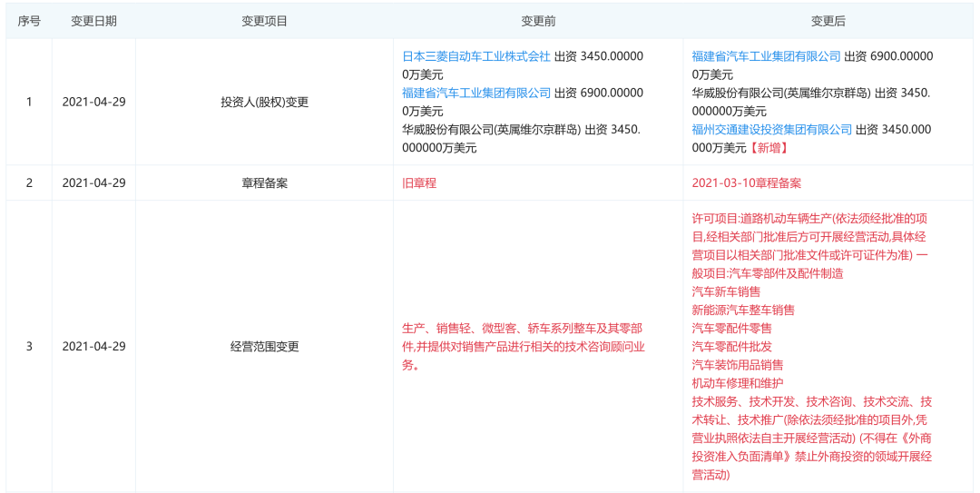Select the 经营范围变更 cell
Screen dimensions: 980x493
264,347
